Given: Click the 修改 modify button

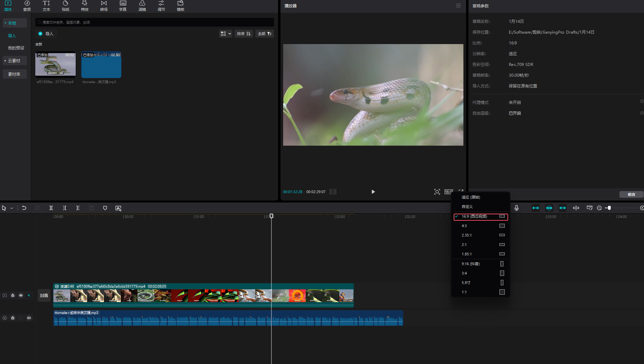Looking at the screenshot, I should tap(631, 194).
